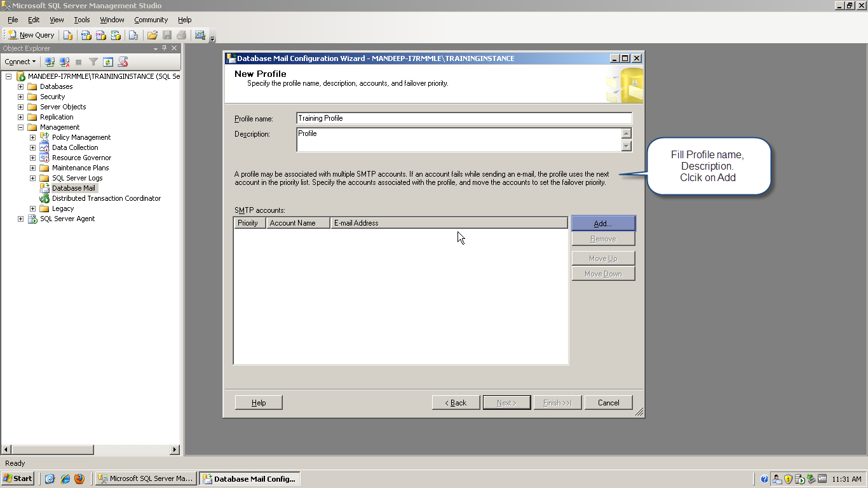Expand the Policy Management node
This screenshot has height=488, width=868.
[x=32, y=137]
